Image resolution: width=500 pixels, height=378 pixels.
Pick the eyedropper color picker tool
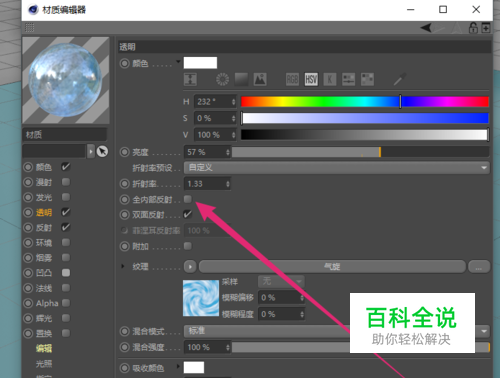[400, 79]
